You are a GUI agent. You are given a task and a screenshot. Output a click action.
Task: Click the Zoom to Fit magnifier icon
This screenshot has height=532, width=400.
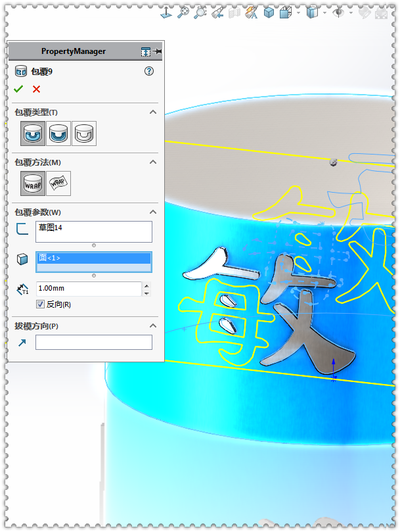click(183, 12)
